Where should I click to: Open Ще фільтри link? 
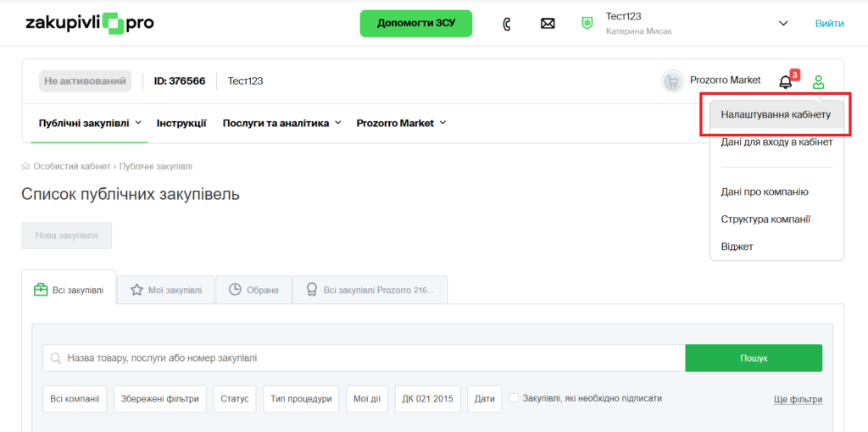pyautogui.click(x=798, y=399)
